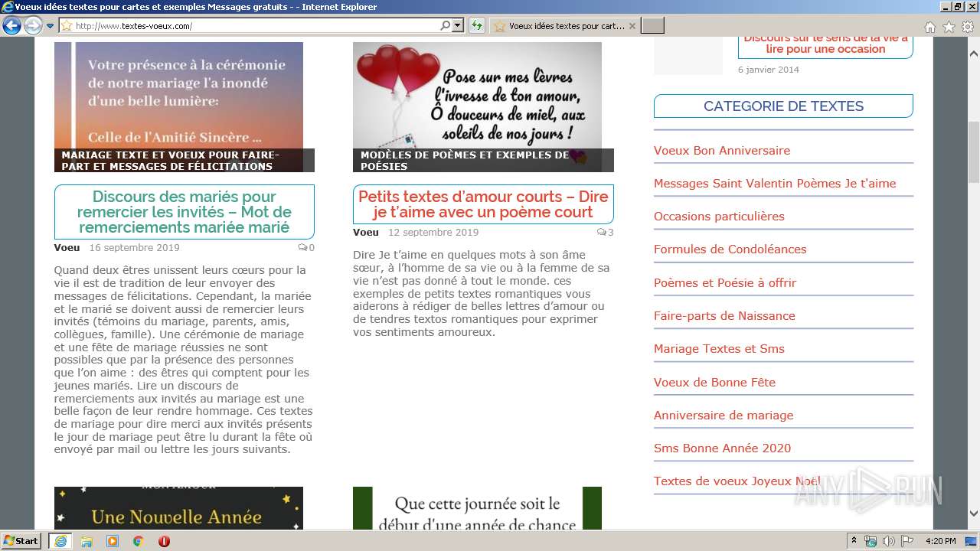This screenshot has height=551, width=980.
Task: Open Favorites star icon
Action: [x=949, y=26]
